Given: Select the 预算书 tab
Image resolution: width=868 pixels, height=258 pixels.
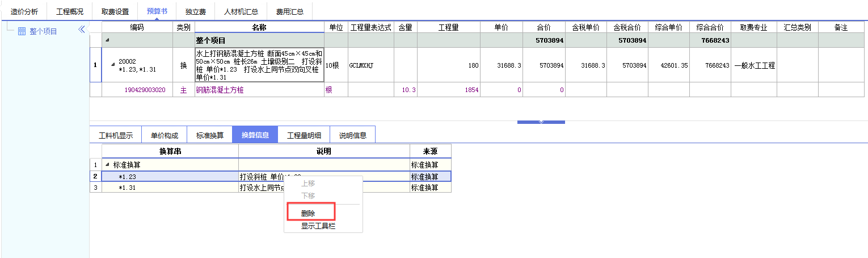Looking at the screenshot, I should point(157,11).
